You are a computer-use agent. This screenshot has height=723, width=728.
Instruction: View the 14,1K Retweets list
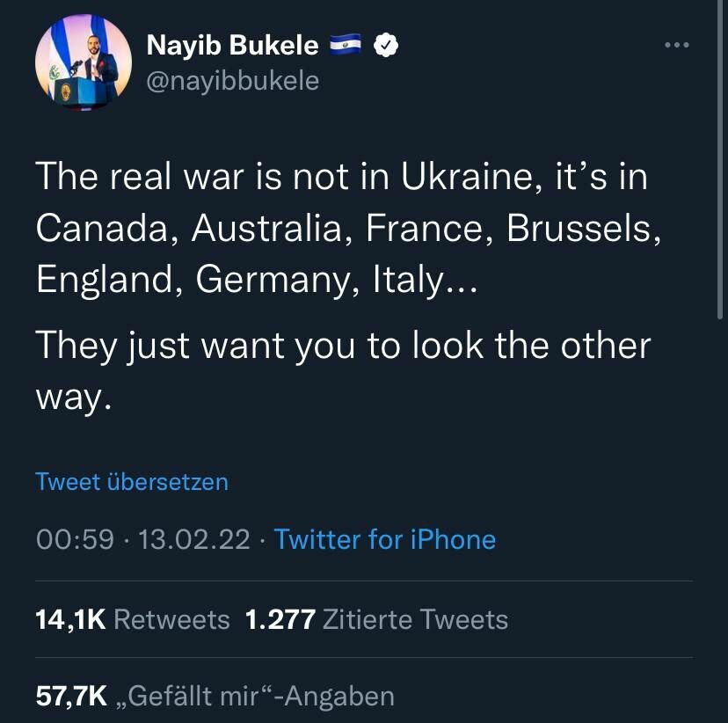tap(133, 619)
